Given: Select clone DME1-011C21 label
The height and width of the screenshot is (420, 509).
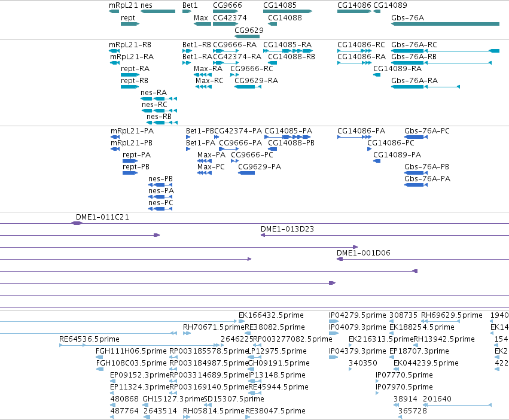Looking at the screenshot, I should pyautogui.click(x=102, y=217).
